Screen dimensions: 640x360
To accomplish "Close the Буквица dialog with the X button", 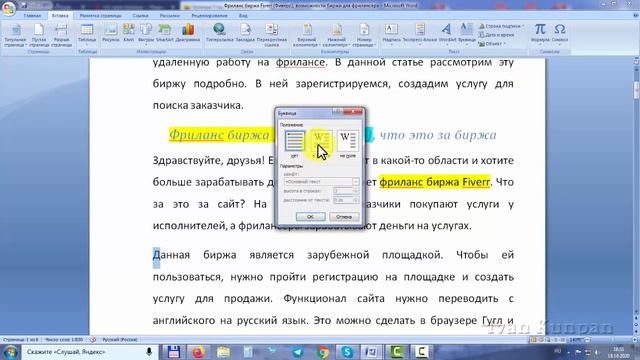I will (353, 112).
